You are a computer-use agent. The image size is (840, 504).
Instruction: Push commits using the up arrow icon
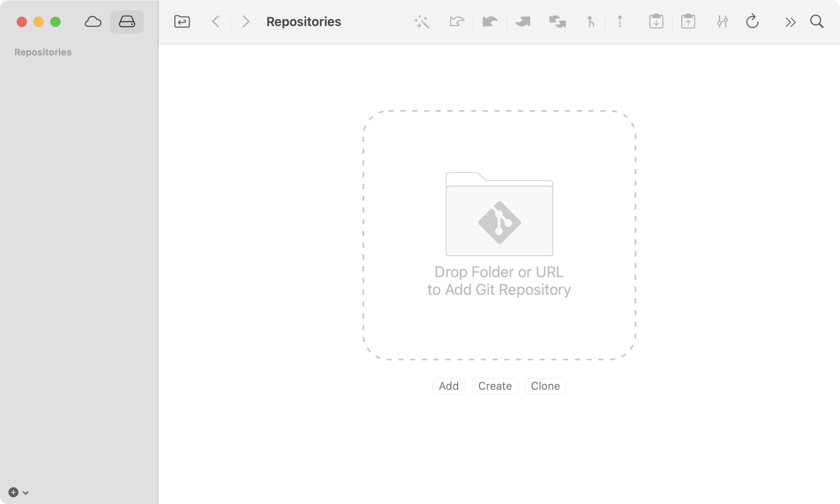click(619, 21)
